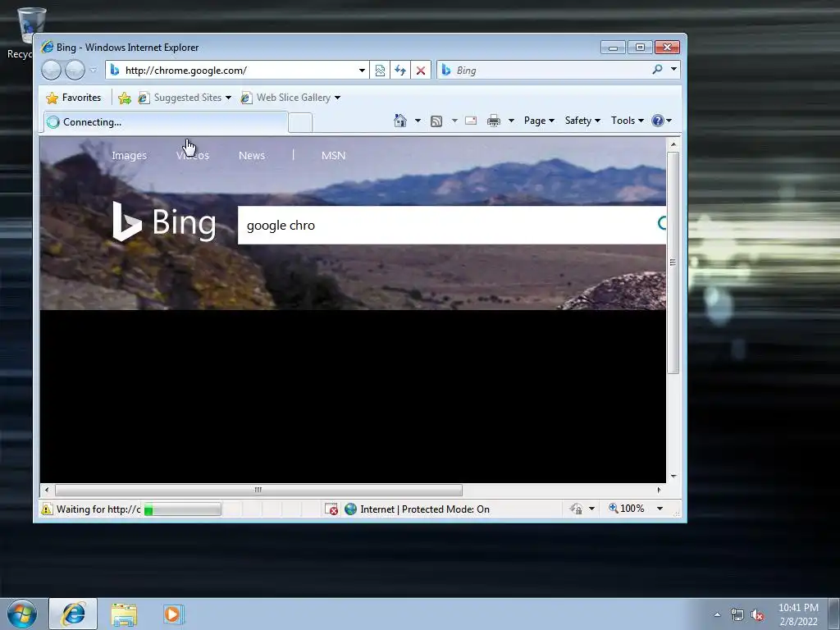Click the 100% zoom level button

point(626,509)
